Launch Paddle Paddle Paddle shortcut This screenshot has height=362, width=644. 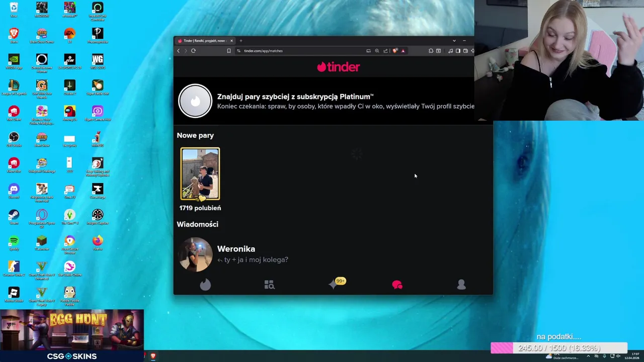pos(69,297)
